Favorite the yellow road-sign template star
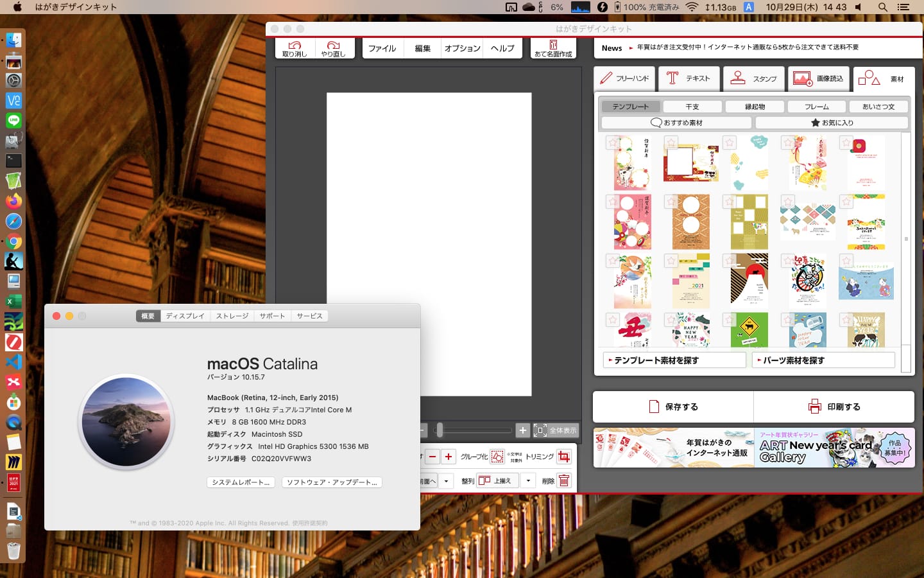924x578 pixels. point(730,319)
